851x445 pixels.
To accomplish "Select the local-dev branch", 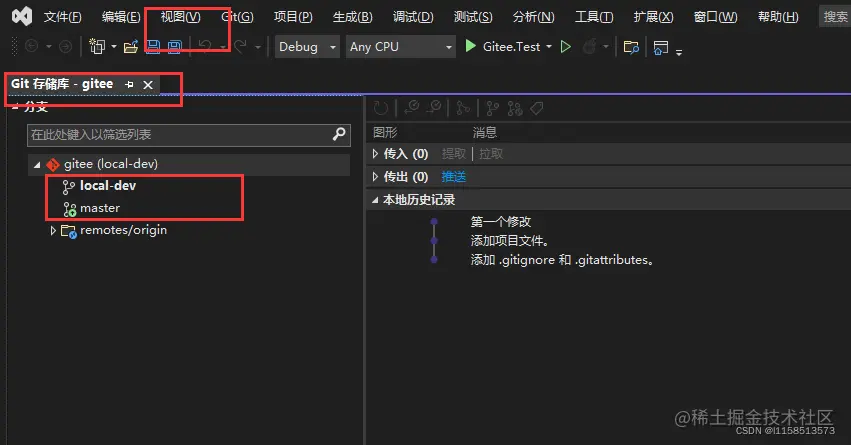I will (x=108, y=186).
